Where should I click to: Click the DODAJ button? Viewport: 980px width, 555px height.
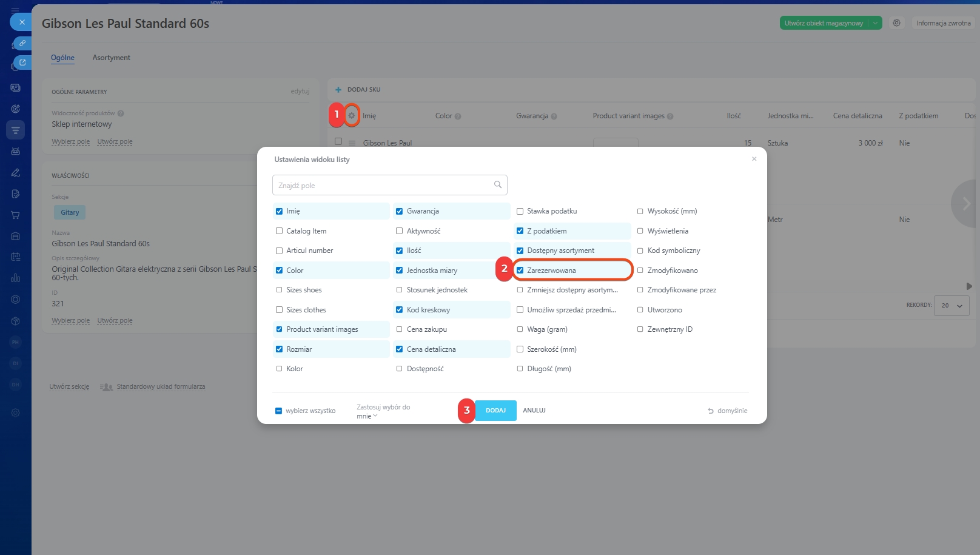[x=495, y=411]
